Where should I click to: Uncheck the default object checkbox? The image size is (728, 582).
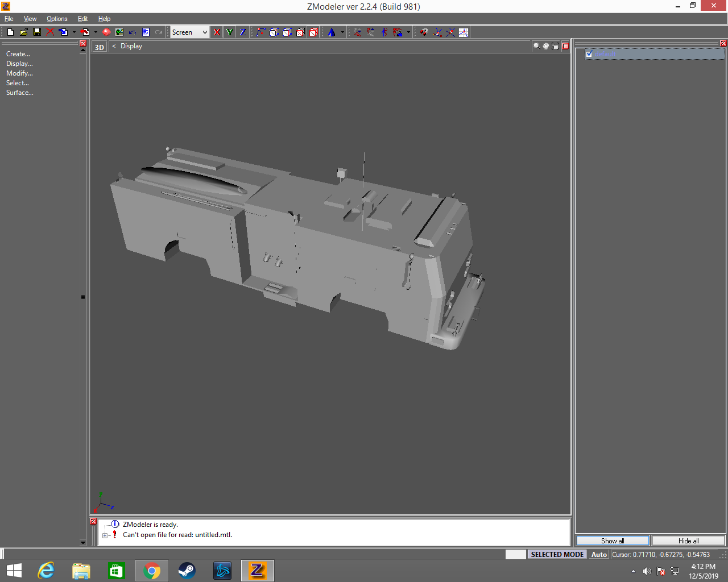(x=589, y=54)
